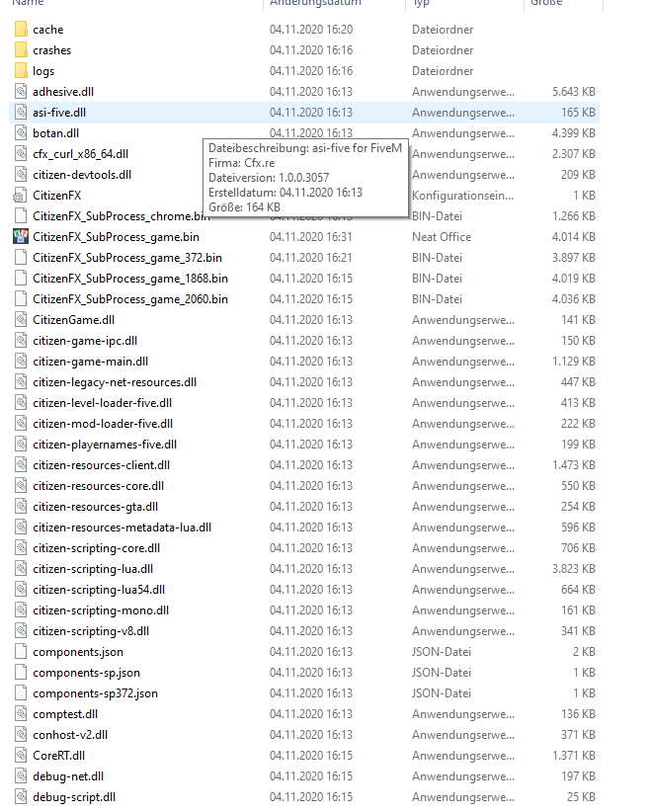
Task: Click the CitizenFX_SubProcess_game_1868.bin file icon
Action: [x=21, y=279]
